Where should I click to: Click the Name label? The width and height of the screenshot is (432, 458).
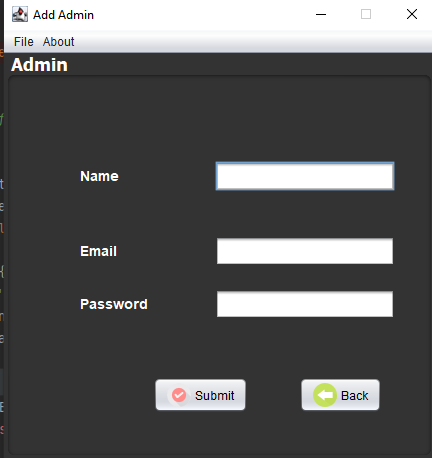(x=99, y=176)
